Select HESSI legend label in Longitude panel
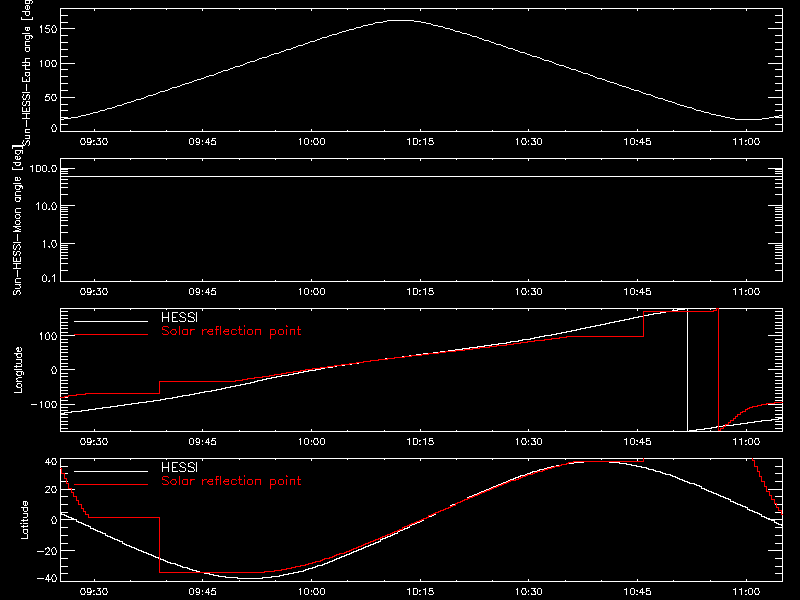The image size is (800, 600). click(x=179, y=317)
